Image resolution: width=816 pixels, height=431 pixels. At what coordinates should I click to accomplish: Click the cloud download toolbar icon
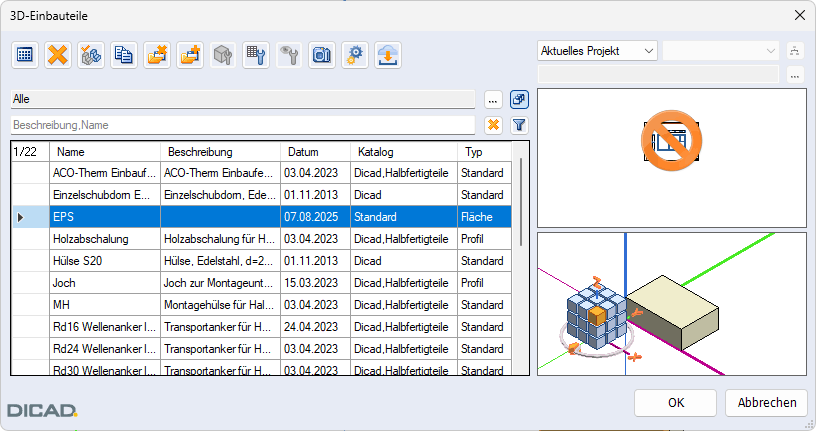click(387, 56)
